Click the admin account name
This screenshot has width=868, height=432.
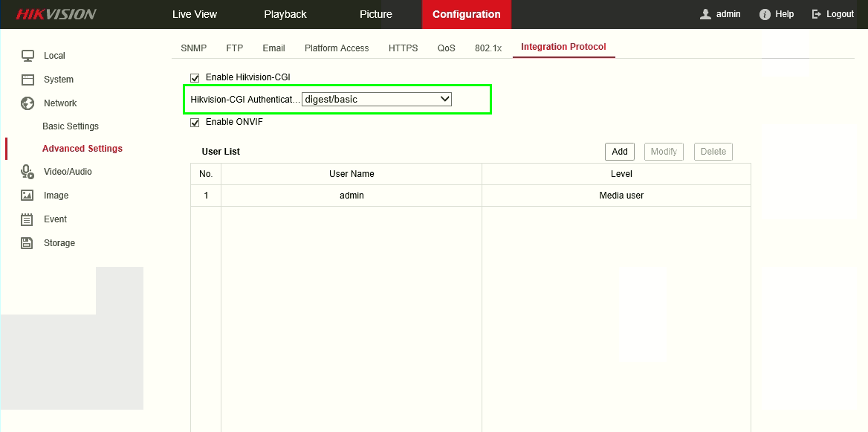728,14
